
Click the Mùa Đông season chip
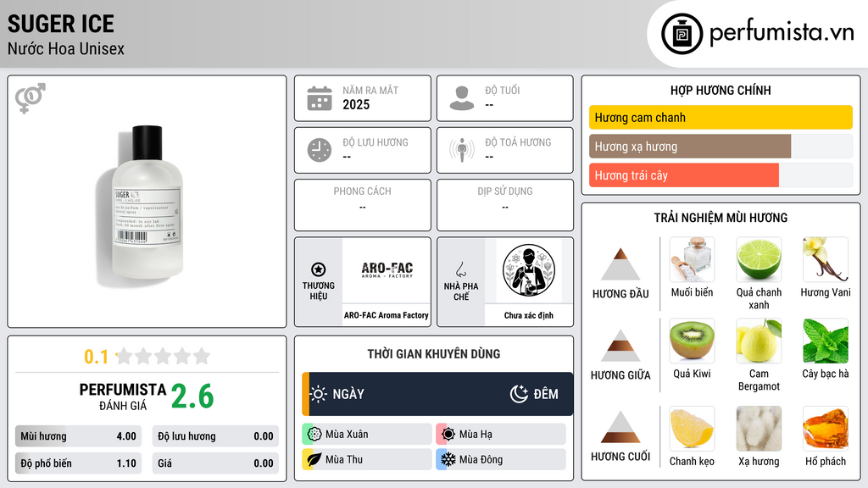click(x=501, y=459)
